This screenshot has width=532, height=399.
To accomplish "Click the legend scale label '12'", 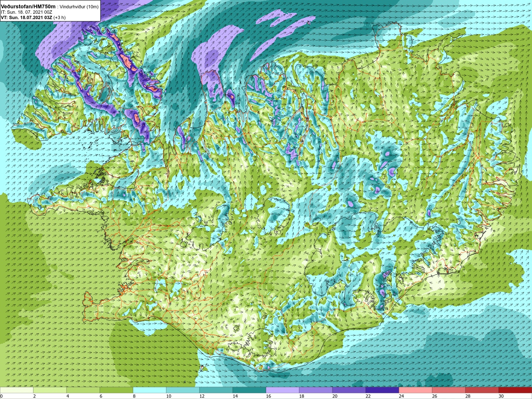I will tap(202, 396).
